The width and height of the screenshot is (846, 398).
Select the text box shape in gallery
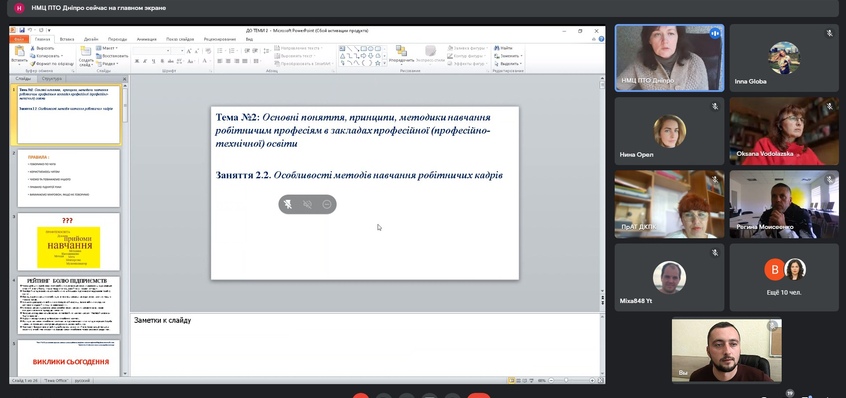342,49
